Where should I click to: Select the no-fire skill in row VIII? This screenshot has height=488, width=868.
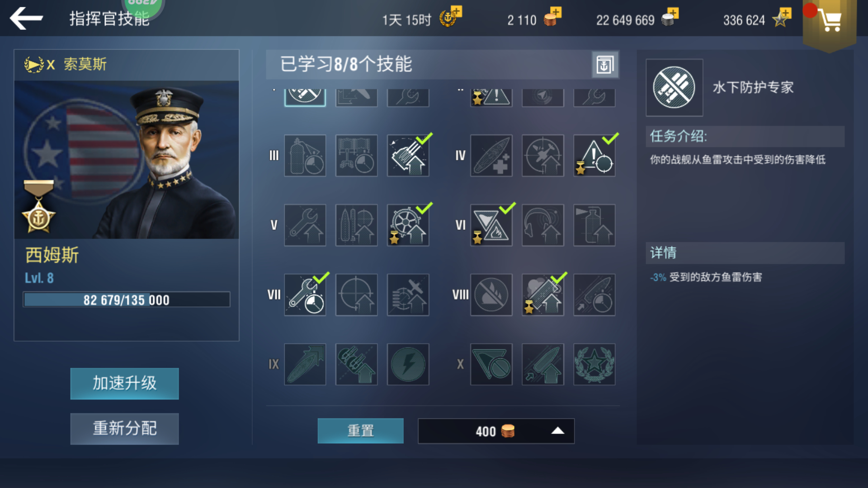[491, 295]
